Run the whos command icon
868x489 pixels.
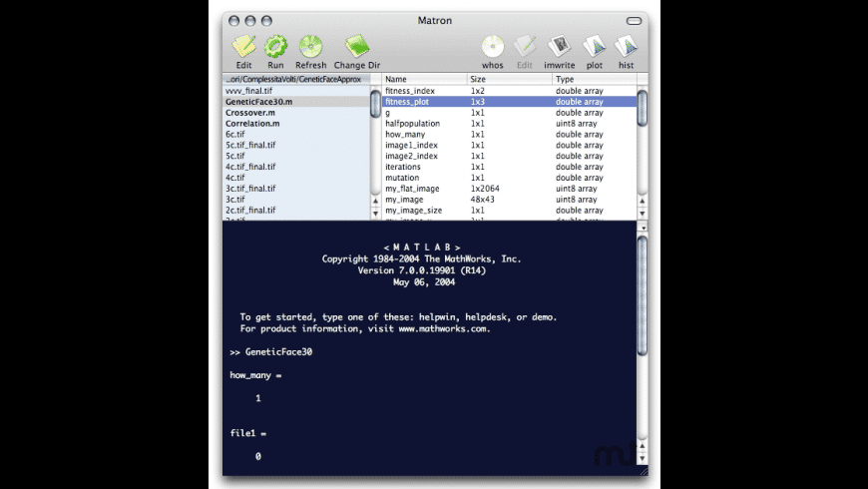492,51
